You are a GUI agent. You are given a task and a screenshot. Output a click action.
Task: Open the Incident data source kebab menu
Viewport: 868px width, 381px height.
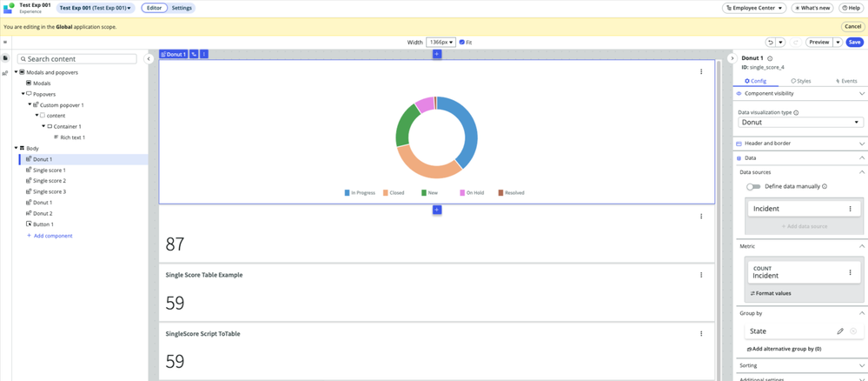coord(851,209)
